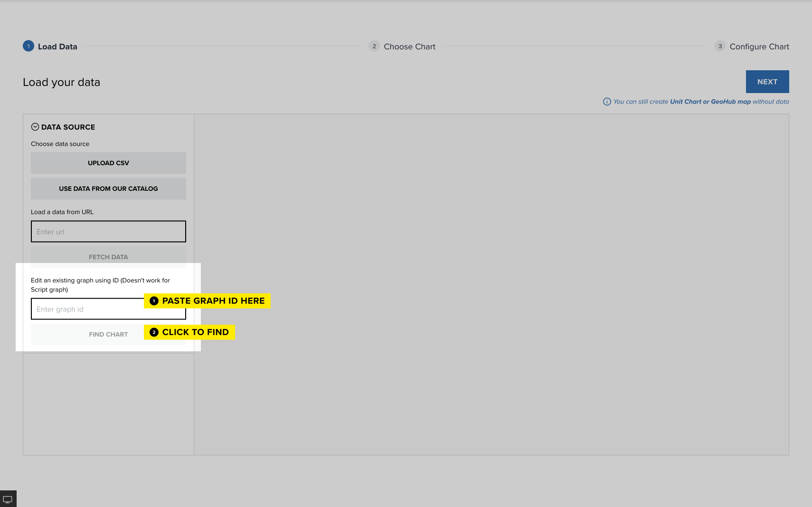Image resolution: width=812 pixels, height=507 pixels.
Task: Open USE DATA FROM OUR CATALOG
Action: coord(108,188)
